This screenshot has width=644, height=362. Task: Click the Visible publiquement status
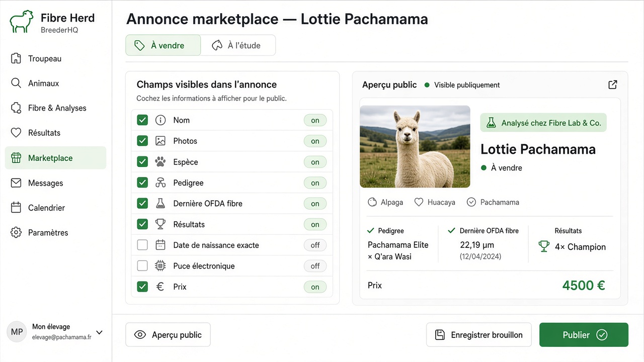point(462,85)
